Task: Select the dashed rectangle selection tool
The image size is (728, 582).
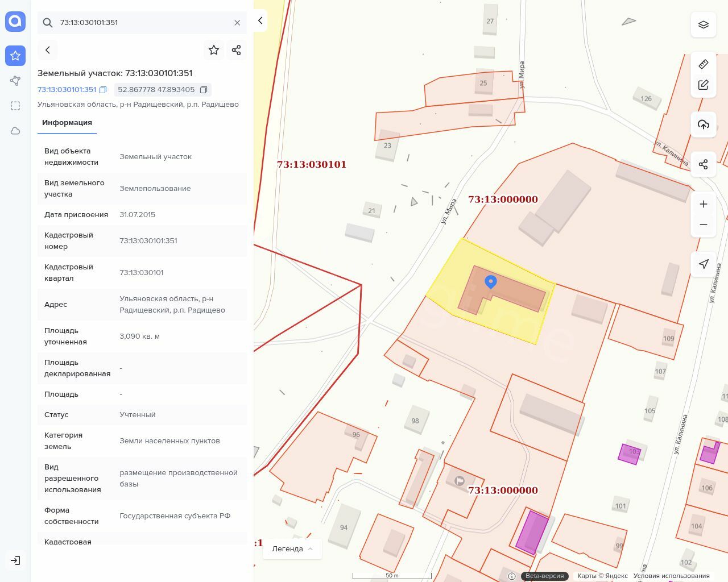Action: coord(15,106)
